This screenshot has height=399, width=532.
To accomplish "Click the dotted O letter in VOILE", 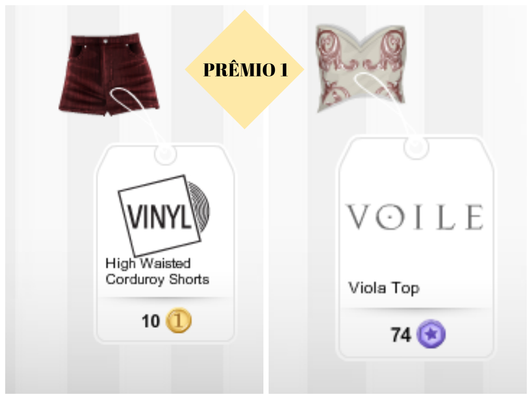I will pyautogui.click(x=390, y=217).
